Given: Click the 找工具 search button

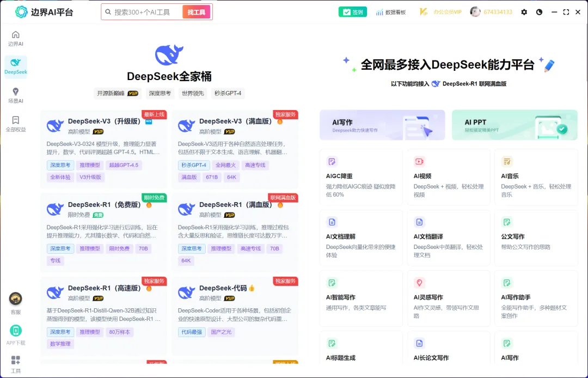Looking at the screenshot, I should [x=197, y=12].
